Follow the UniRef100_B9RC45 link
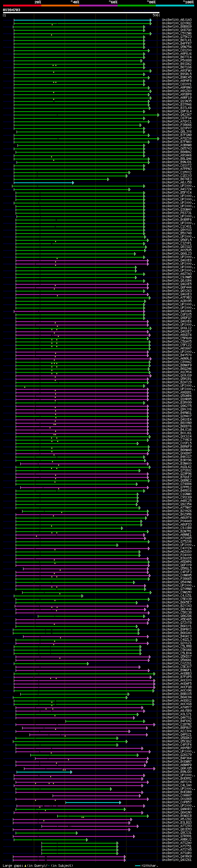 (177, 78)
